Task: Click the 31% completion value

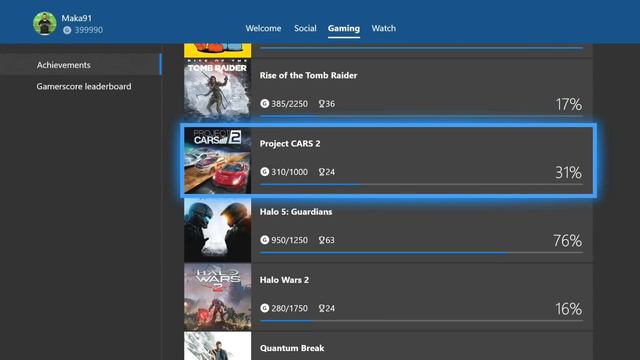Action: click(x=569, y=173)
